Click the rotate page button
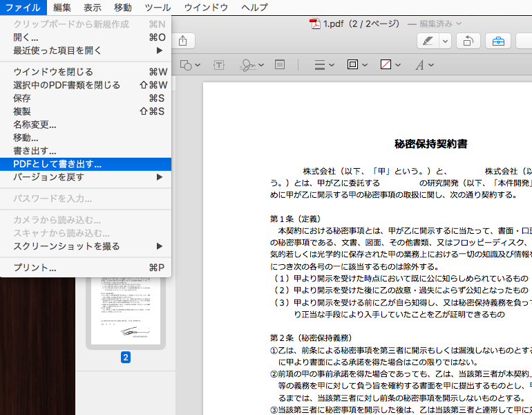 (467, 41)
